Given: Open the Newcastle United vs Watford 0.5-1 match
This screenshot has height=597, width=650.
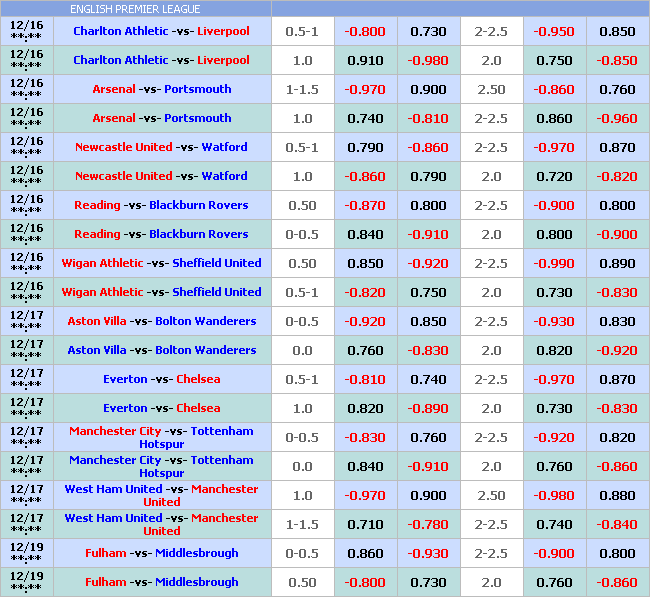Looking at the screenshot, I should tap(161, 147).
